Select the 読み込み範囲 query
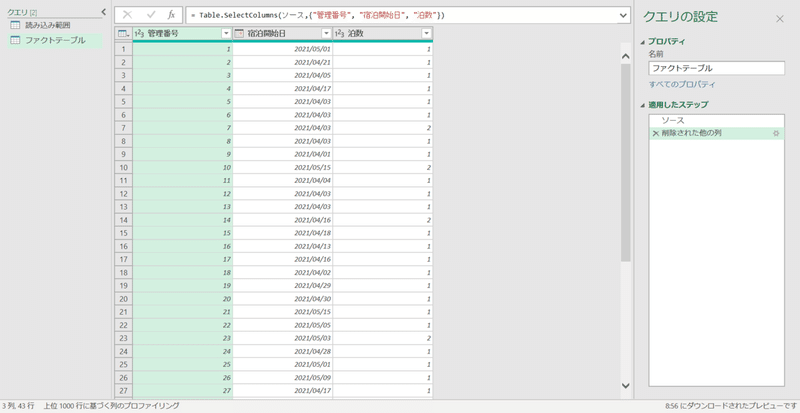Image resolution: width=800 pixels, height=413 pixels. tap(47, 26)
